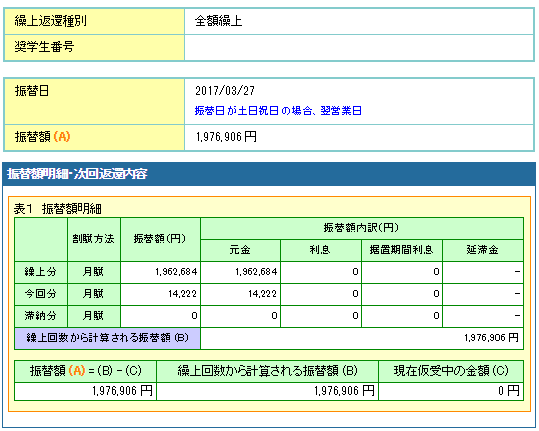Image resolution: width=539 pixels, height=431 pixels.
Task: Click the 元金 value 0 in 滞納分 row
Action: (274, 316)
